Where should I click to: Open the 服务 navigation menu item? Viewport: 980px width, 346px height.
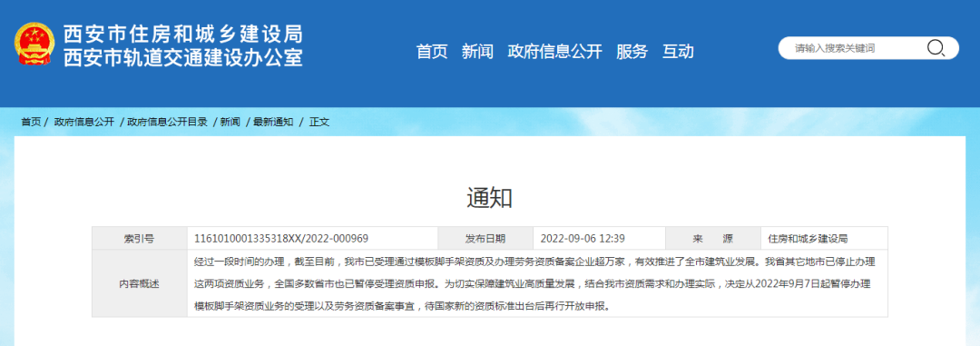(632, 51)
